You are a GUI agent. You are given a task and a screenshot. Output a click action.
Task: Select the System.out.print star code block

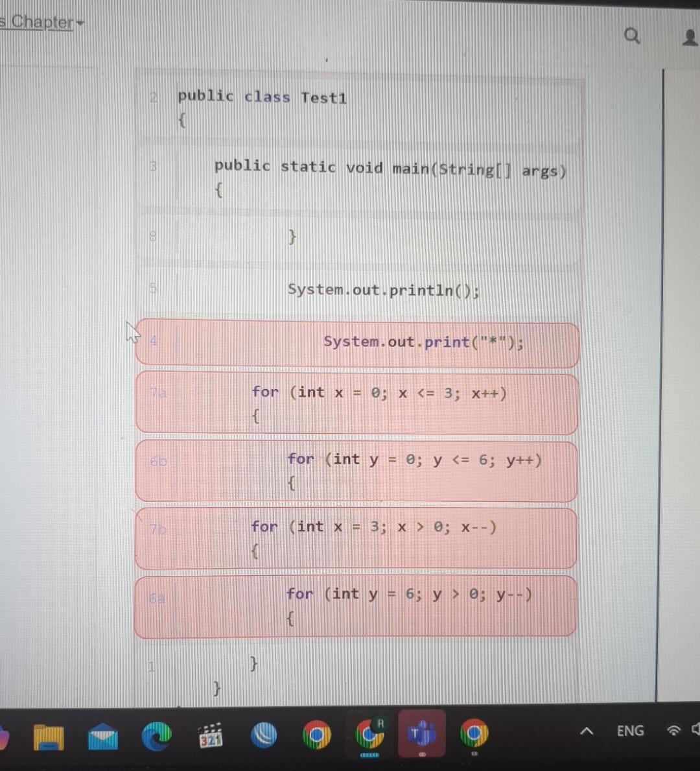356,344
